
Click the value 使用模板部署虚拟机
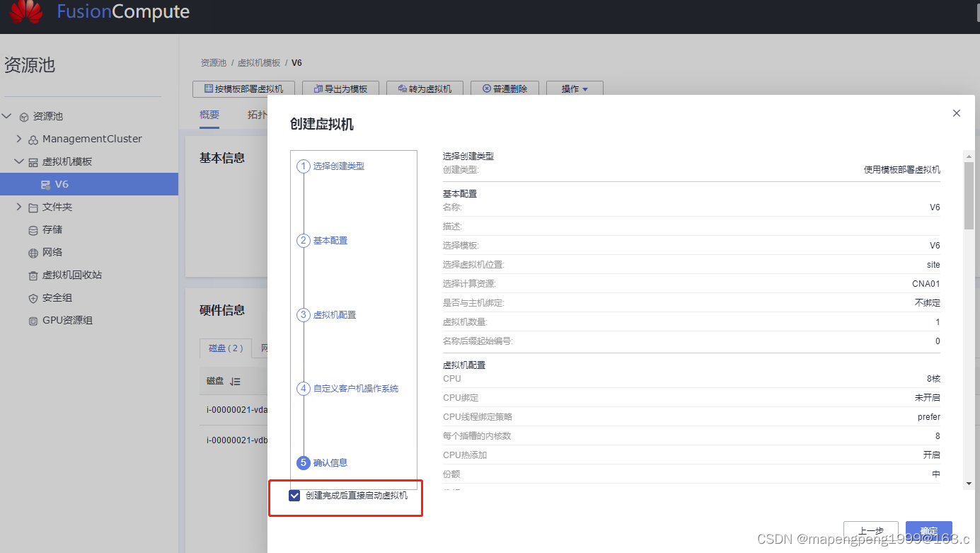click(902, 170)
